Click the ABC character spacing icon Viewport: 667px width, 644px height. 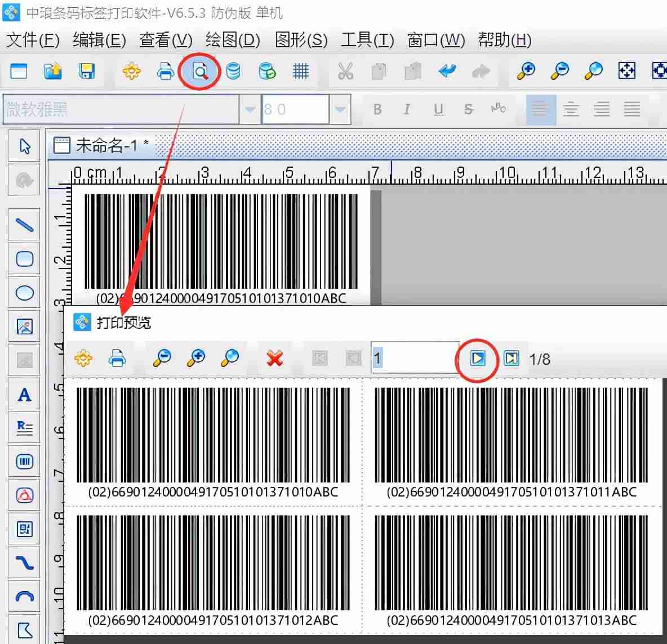(499, 109)
